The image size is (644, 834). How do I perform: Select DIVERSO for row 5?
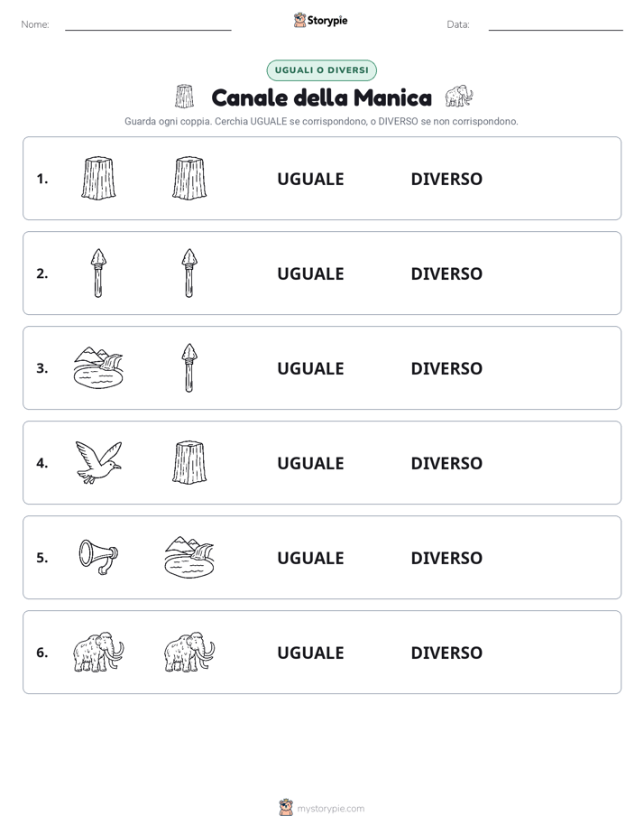[446, 558]
